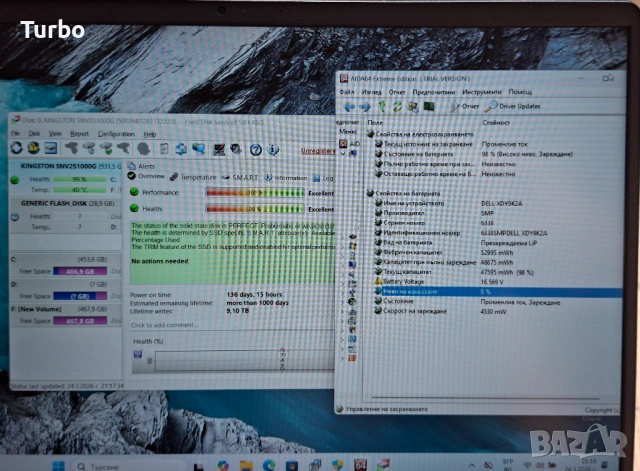Viewport: 640px width, 471px height.
Task: Click the yellow warning globe toolbar icon
Action: [33, 148]
